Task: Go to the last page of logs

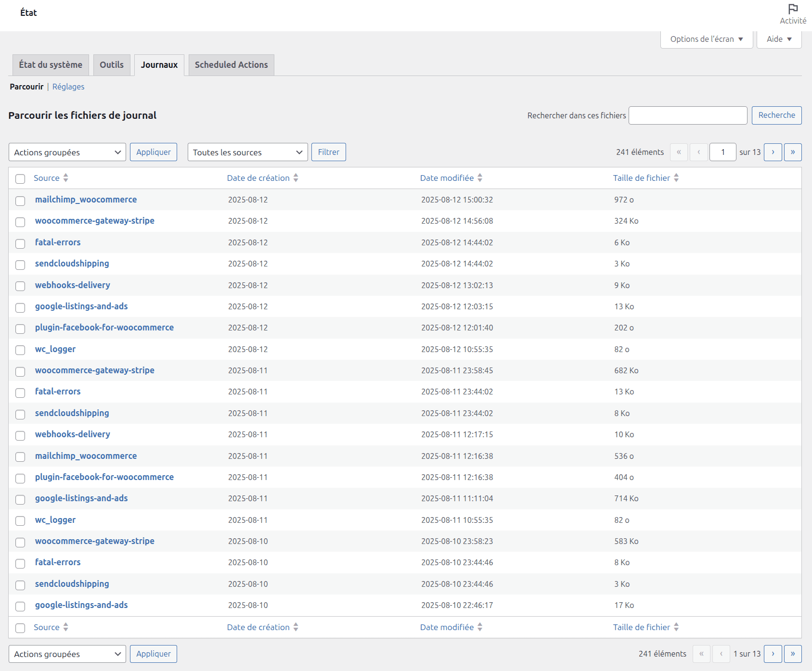Action: [792, 152]
